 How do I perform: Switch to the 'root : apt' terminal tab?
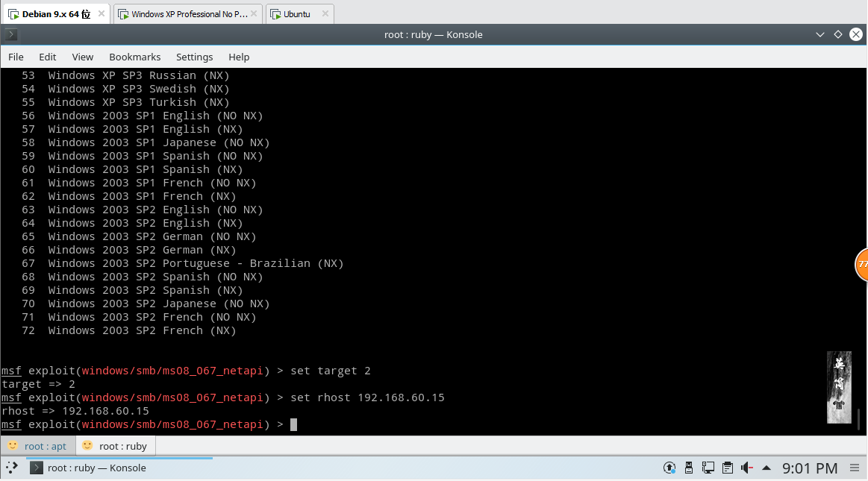pos(37,446)
